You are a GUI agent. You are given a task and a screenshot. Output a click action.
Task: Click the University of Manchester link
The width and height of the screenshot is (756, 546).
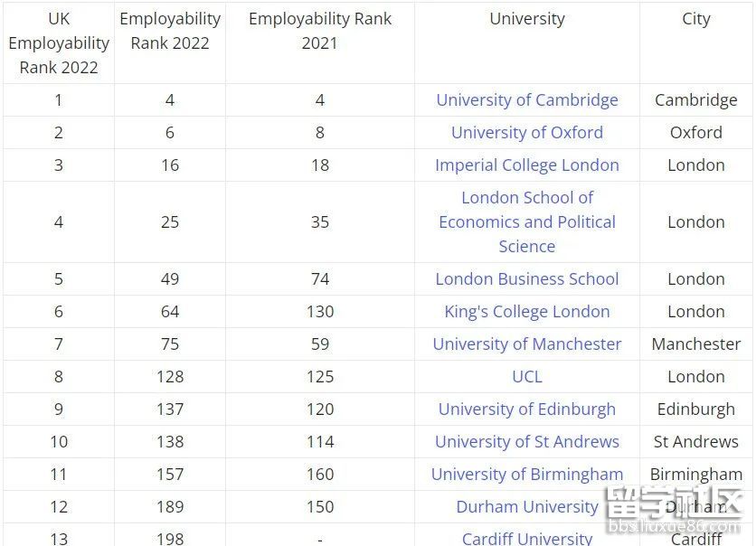point(527,344)
